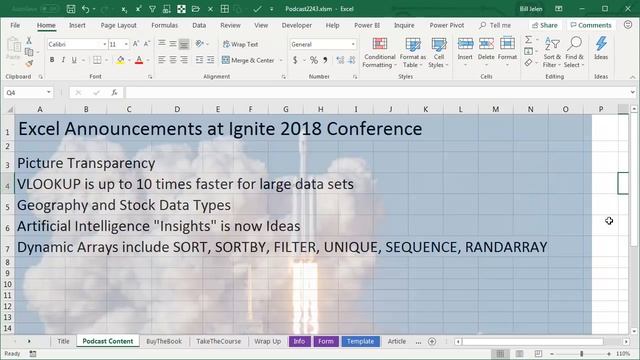
Task: Open the font size dropdown
Action: coord(126,44)
